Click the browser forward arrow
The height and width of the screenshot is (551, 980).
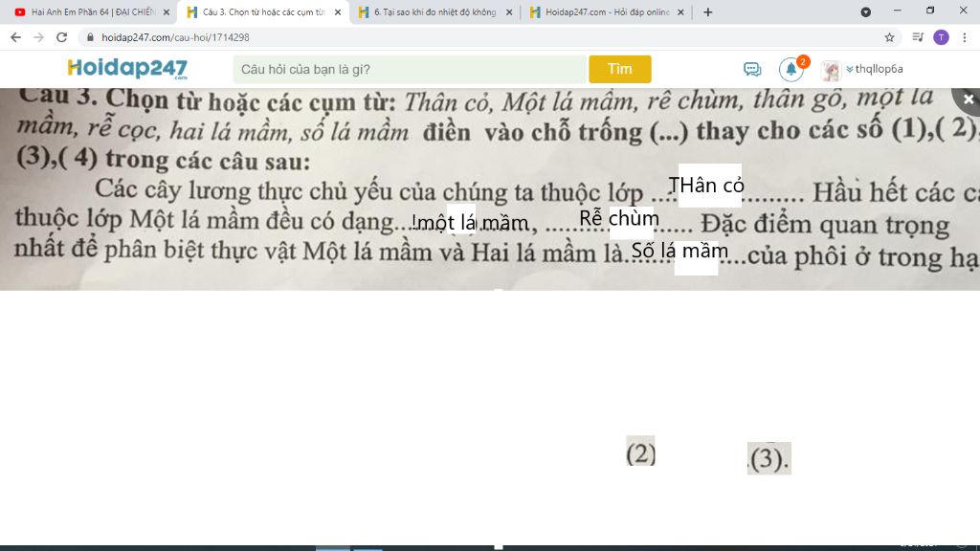[38, 37]
